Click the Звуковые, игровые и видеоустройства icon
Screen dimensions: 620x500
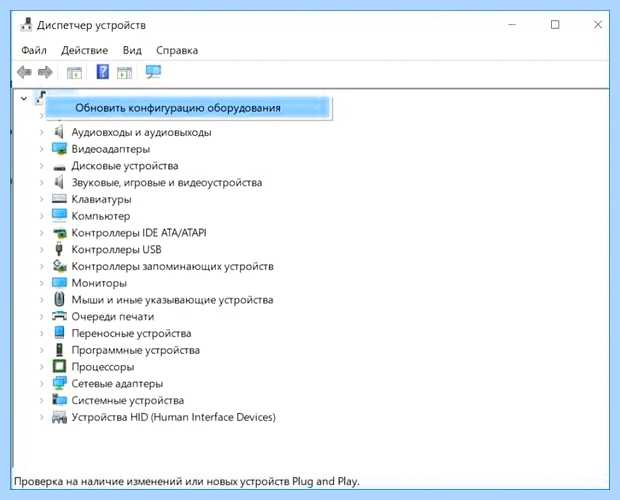(59, 182)
